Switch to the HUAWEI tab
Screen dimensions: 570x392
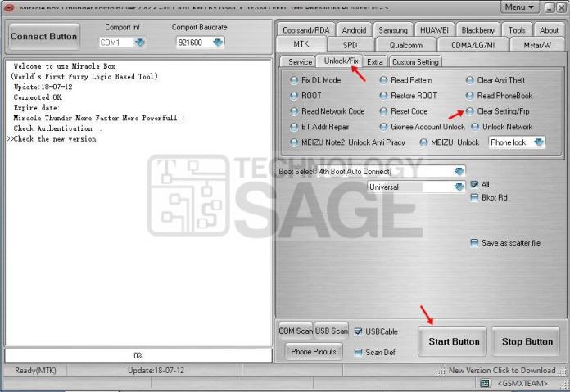tap(434, 30)
